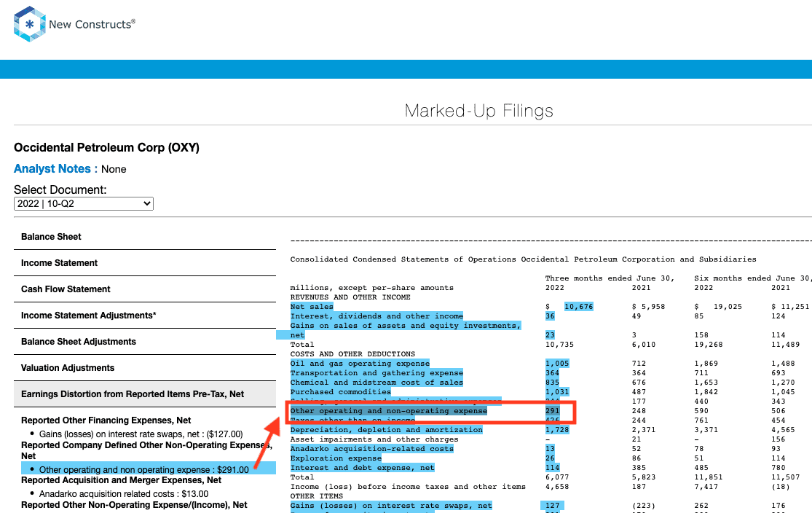Open the Income Statement section
Screen dimensions: 812x513
pyautogui.click(x=145, y=263)
